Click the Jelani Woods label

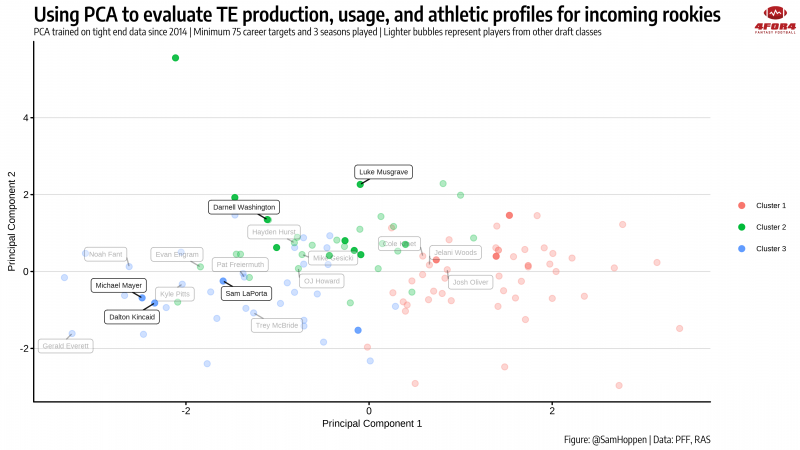(454, 253)
